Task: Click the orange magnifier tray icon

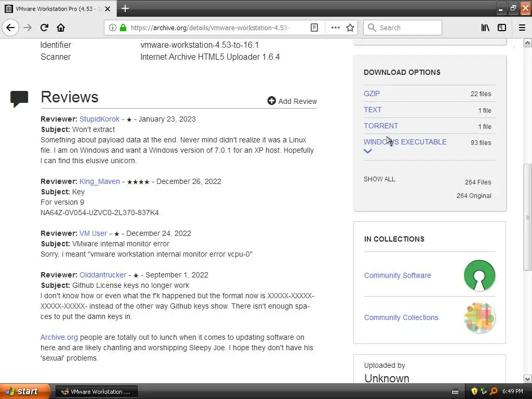Action: click(494, 391)
